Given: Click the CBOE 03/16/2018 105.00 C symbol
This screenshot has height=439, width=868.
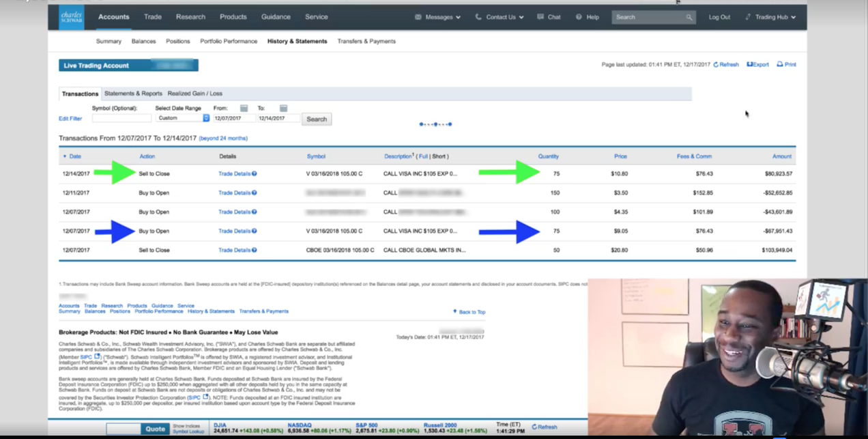Looking at the screenshot, I should click(341, 250).
